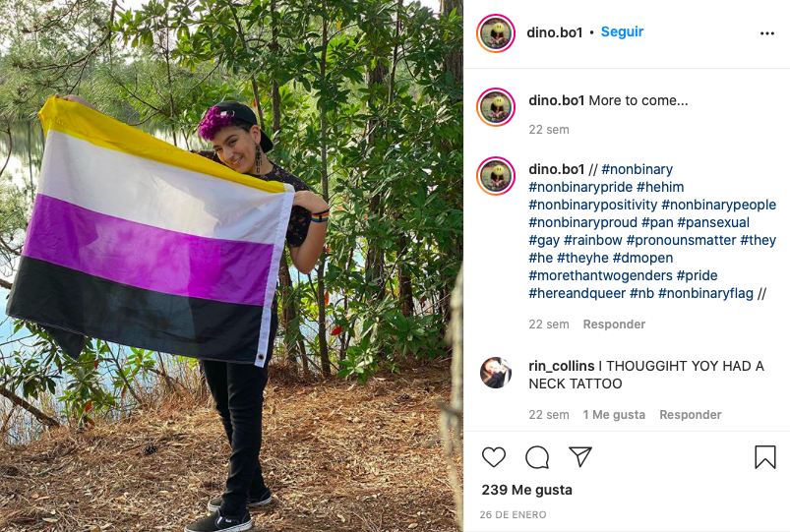Open the #pronounsmatter hashtag

click(x=681, y=240)
